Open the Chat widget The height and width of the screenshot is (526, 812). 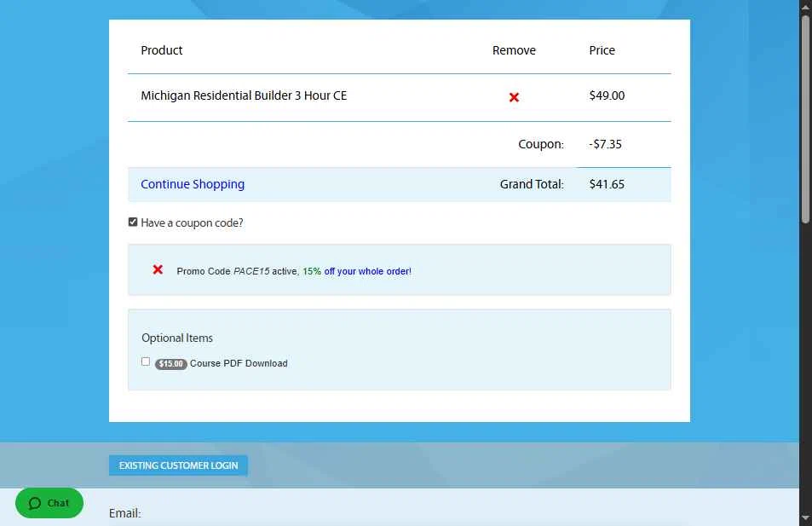49,503
